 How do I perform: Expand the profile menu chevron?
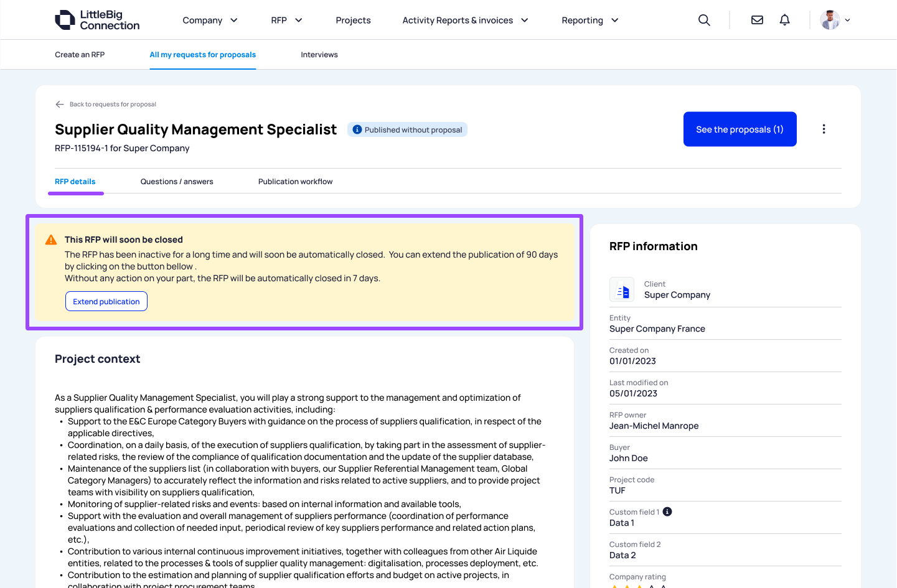click(x=847, y=20)
